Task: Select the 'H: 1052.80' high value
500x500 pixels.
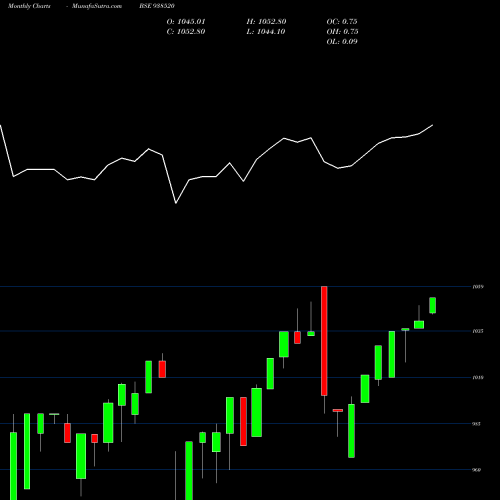Action: pos(266,22)
